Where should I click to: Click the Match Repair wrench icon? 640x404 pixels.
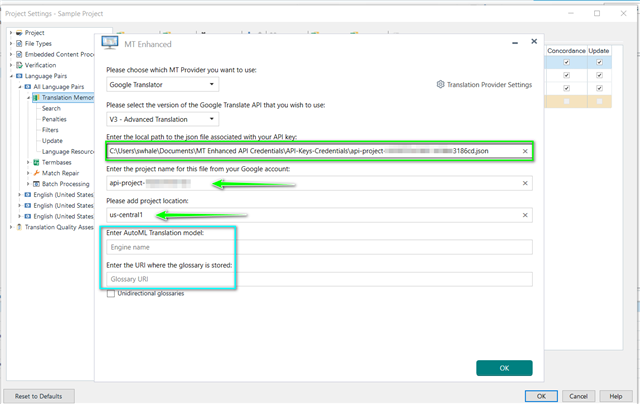[x=36, y=173]
